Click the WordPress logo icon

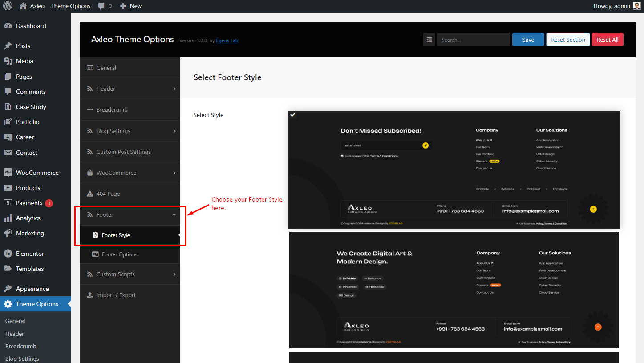[x=8, y=6]
